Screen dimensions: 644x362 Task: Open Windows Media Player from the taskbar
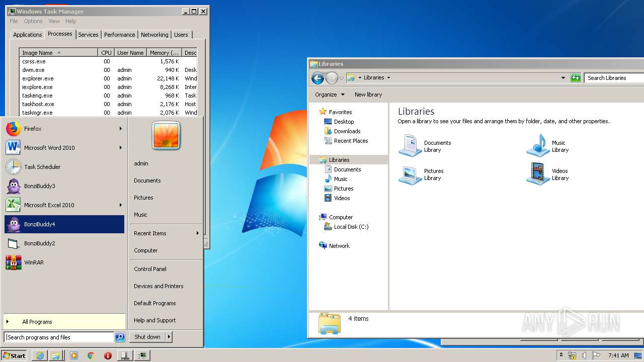74,355
